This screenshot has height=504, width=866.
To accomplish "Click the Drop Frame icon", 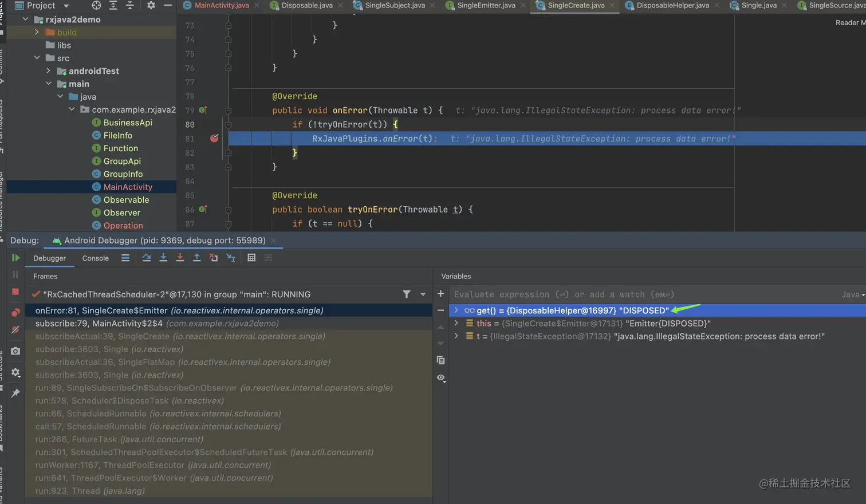I will [x=214, y=258].
